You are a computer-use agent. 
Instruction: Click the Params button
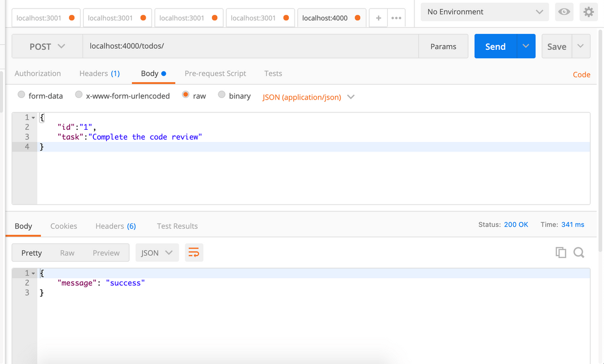[443, 46]
